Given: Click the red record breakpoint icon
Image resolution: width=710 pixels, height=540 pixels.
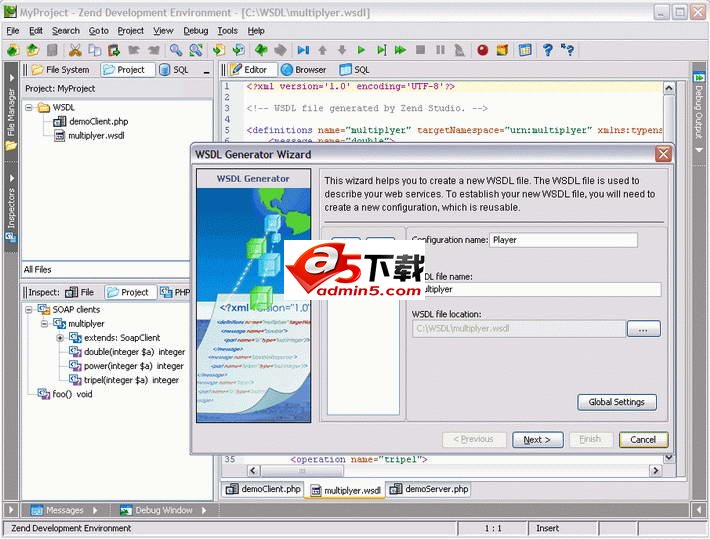Looking at the screenshot, I should coord(482,50).
